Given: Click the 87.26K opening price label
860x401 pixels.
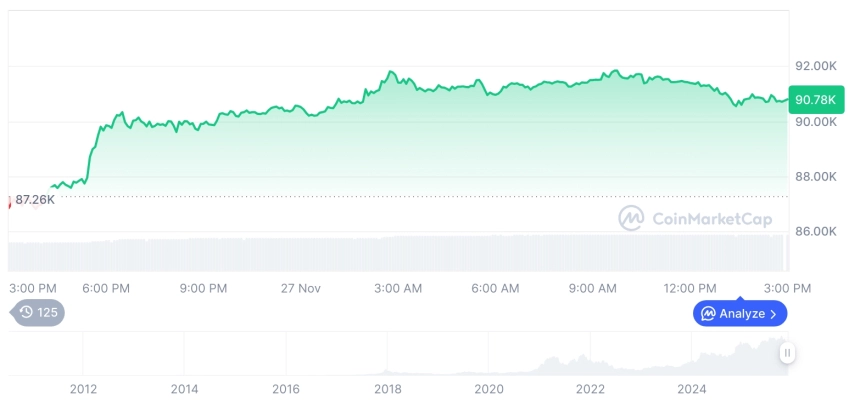Looking at the screenshot, I should (x=35, y=200).
